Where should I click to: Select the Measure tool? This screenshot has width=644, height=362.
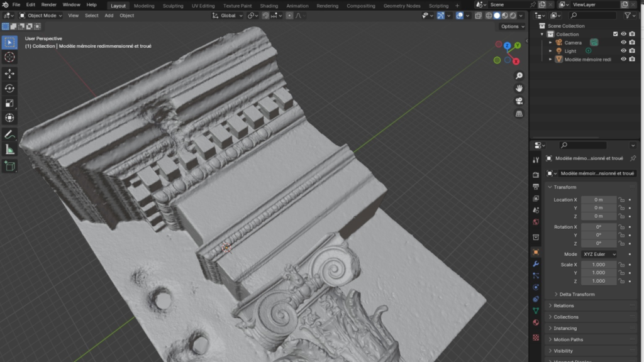click(9, 150)
